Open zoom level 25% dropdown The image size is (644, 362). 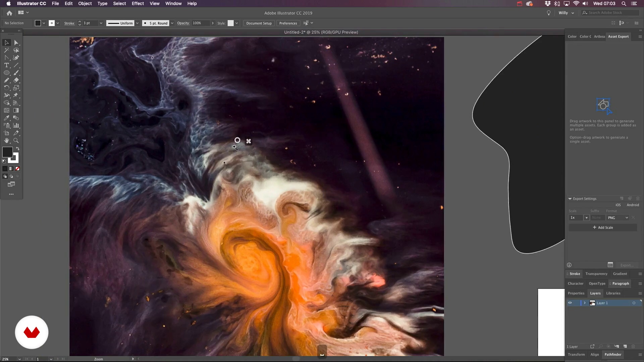tap(19, 359)
